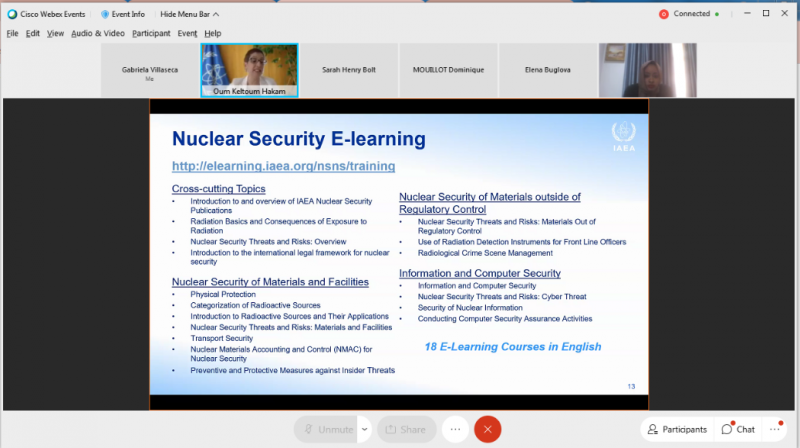The height and width of the screenshot is (448, 800).
Task: Click 'Preventive and Protective Measures against Insider Threats' text
Action: coord(292,370)
